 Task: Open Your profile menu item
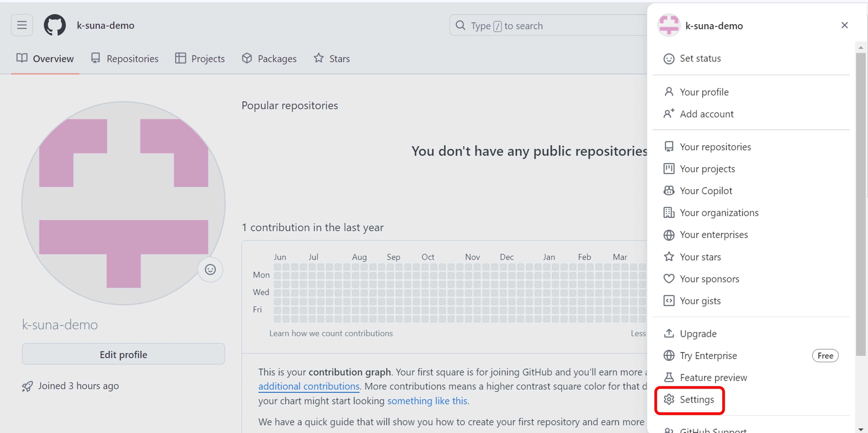pyautogui.click(x=751, y=92)
